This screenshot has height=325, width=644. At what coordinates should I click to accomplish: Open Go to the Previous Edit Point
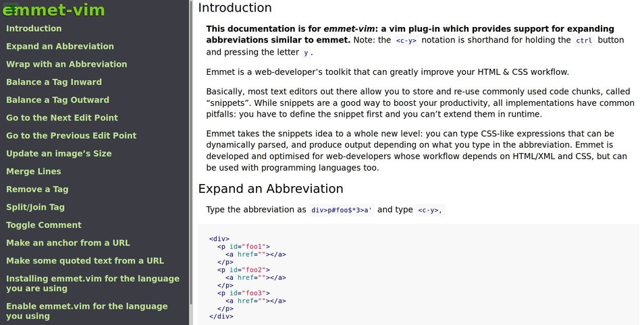pos(71,136)
